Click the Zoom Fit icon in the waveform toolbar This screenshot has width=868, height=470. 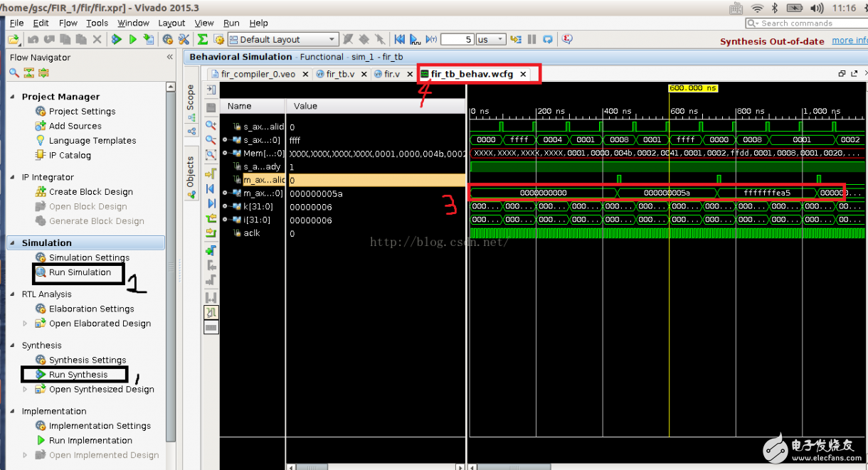pyautogui.click(x=211, y=155)
